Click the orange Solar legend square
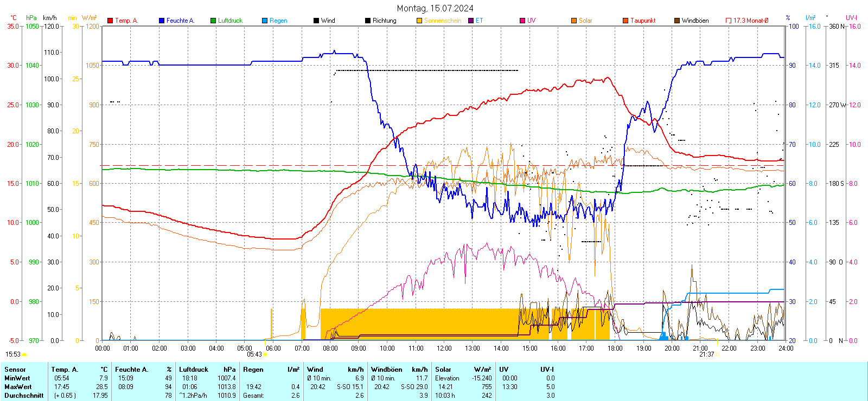868x401 pixels. pos(574,21)
